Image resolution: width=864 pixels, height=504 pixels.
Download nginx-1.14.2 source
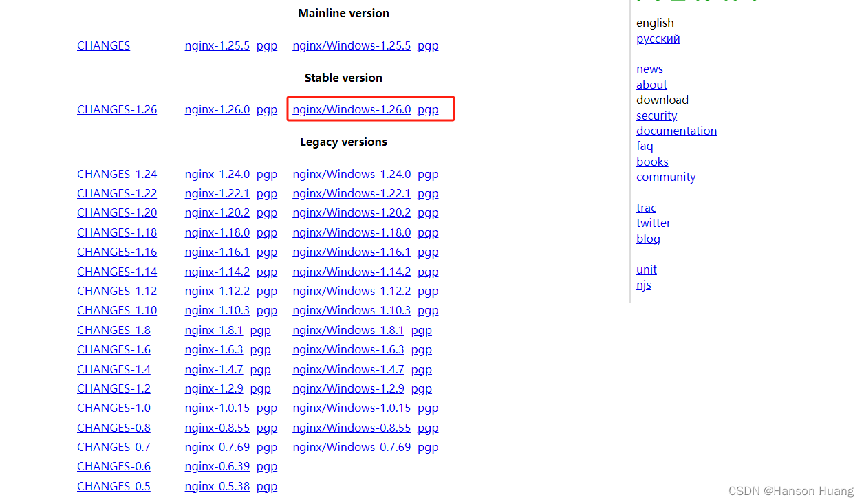pyautogui.click(x=217, y=272)
